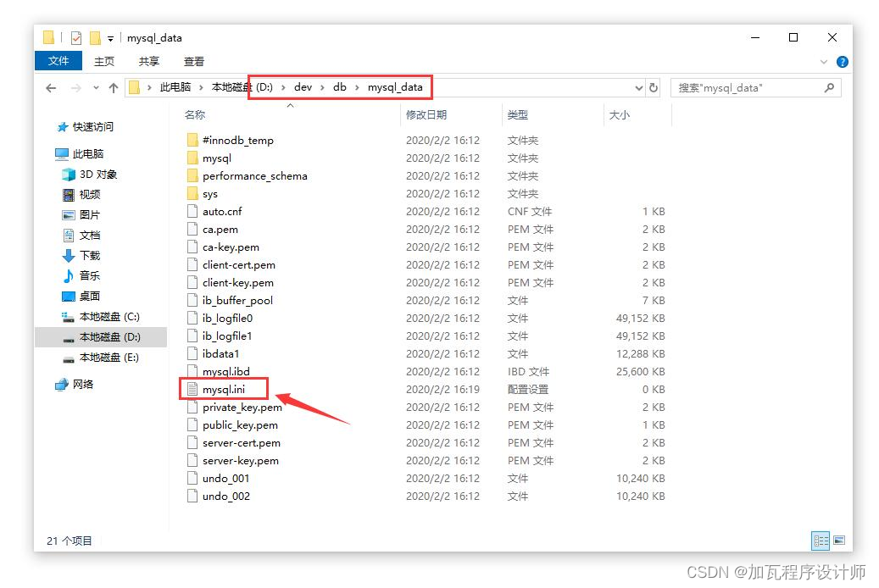
Task: Select the file name client-key.pem
Action: (238, 282)
